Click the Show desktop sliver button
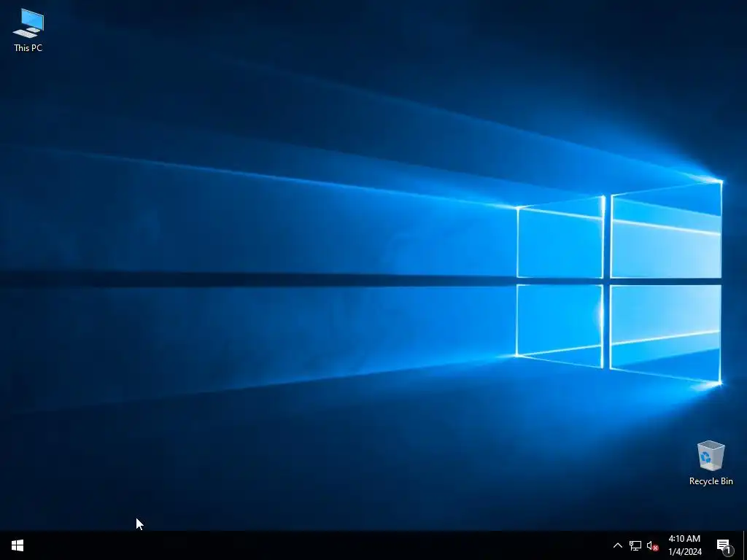 pos(745,545)
